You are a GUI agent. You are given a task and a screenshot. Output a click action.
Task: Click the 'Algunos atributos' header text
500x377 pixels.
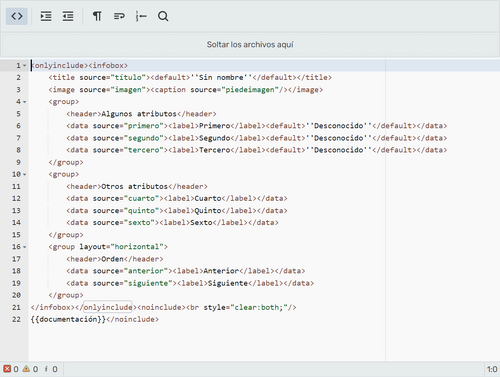point(139,114)
